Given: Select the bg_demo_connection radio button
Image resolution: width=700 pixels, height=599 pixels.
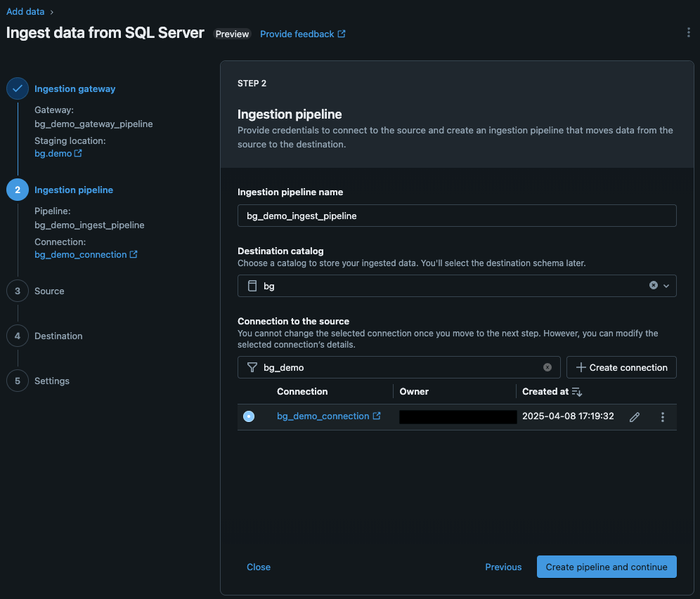Looking at the screenshot, I should coord(249,416).
